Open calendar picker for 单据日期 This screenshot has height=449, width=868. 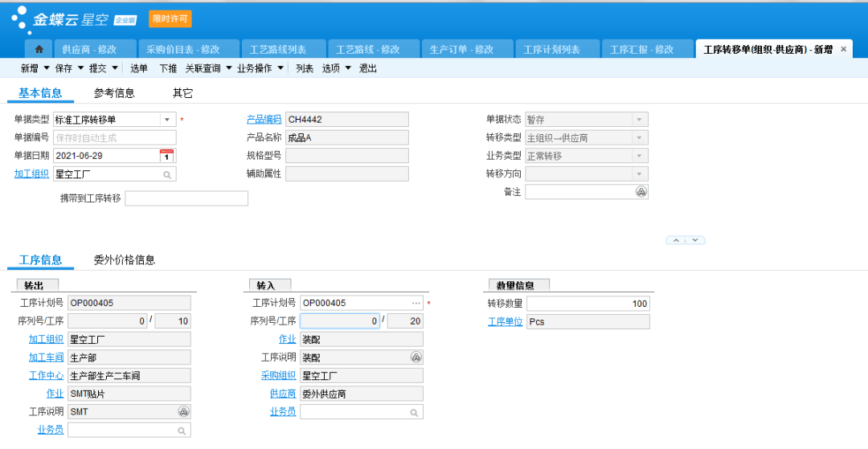click(166, 156)
